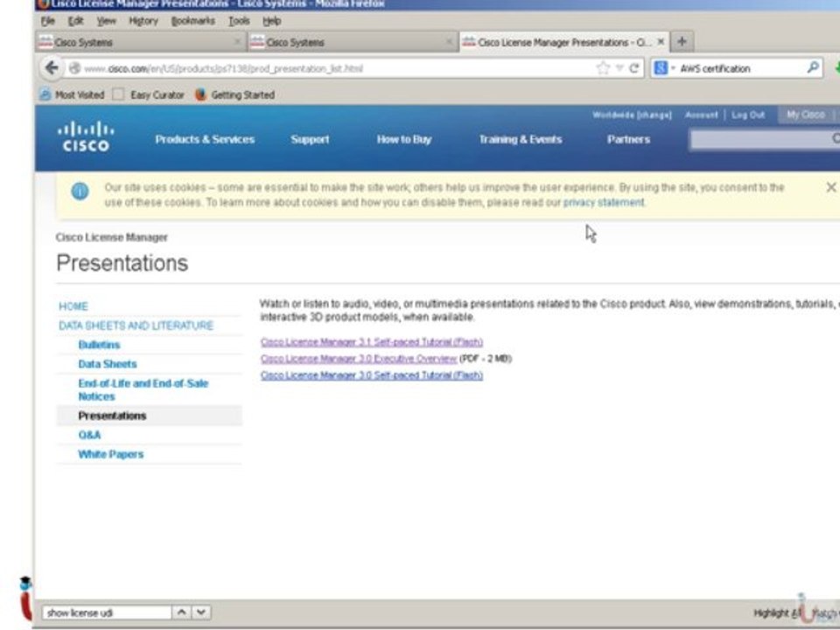
Task: Click the Worldwide [change] link
Action: tap(632, 115)
